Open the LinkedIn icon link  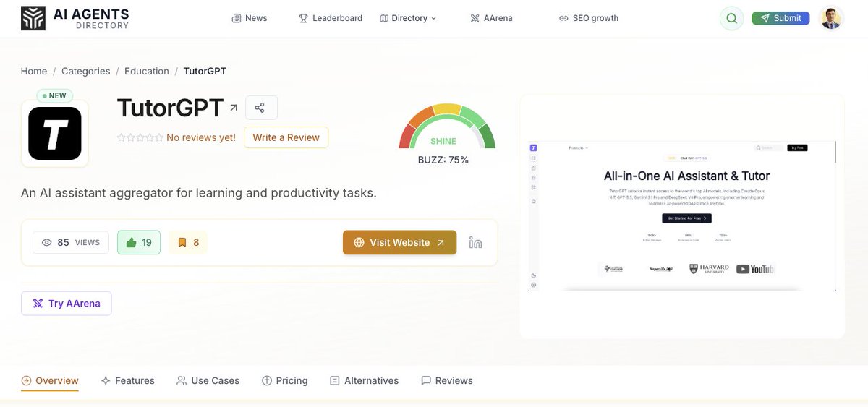(476, 242)
